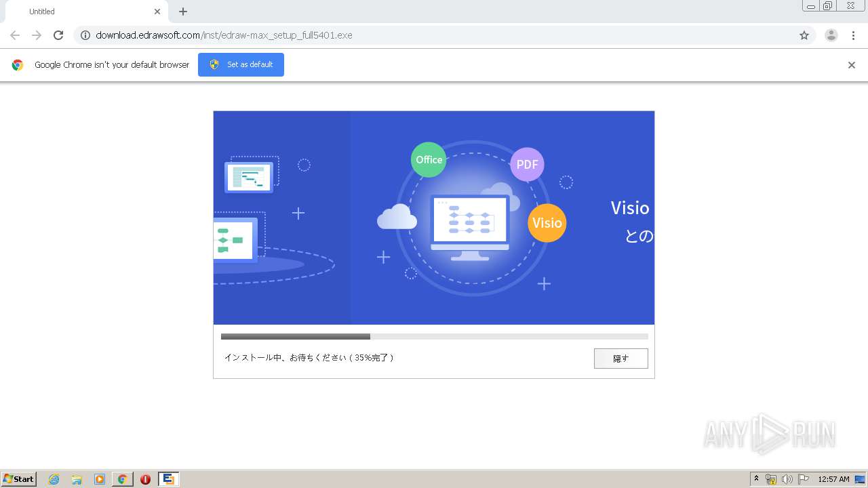Open the Chrome three-dot menu
Image resolution: width=868 pixels, height=488 pixels.
854,35
